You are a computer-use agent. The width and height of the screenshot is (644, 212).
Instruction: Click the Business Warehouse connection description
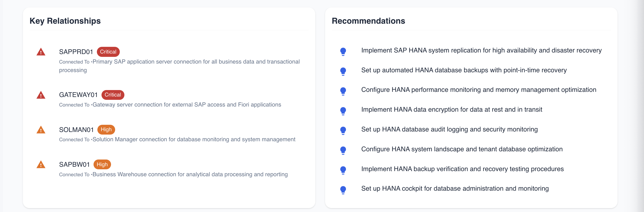tap(190, 174)
